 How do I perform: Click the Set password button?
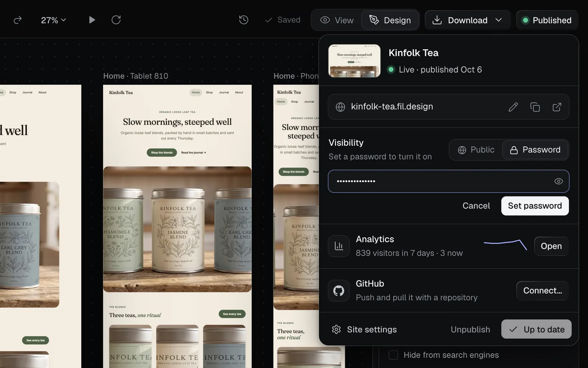coord(535,206)
